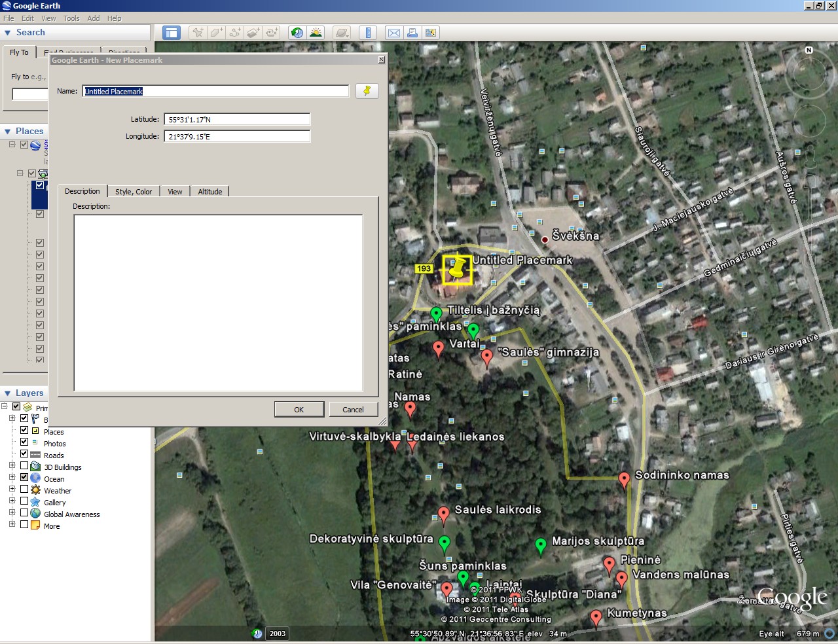The image size is (838, 644).
Task: Enable the Weather layer checkbox
Action: (x=24, y=490)
